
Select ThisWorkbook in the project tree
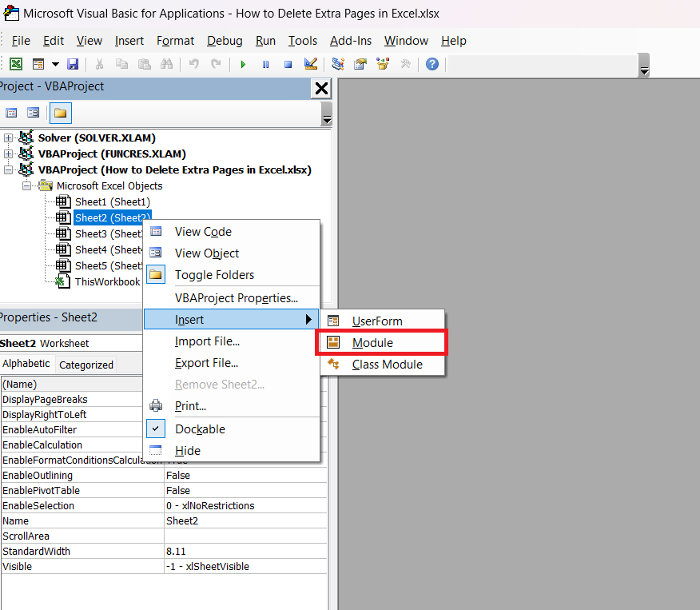(x=108, y=281)
